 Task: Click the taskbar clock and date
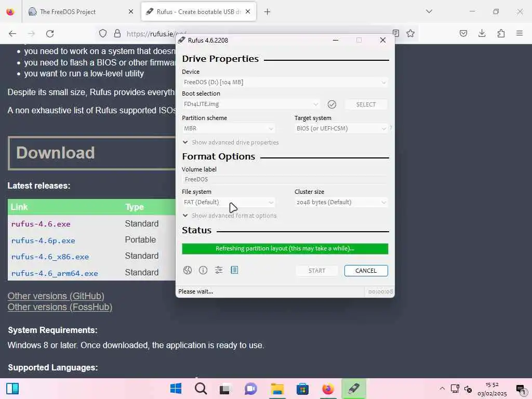[x=492, y=389]
